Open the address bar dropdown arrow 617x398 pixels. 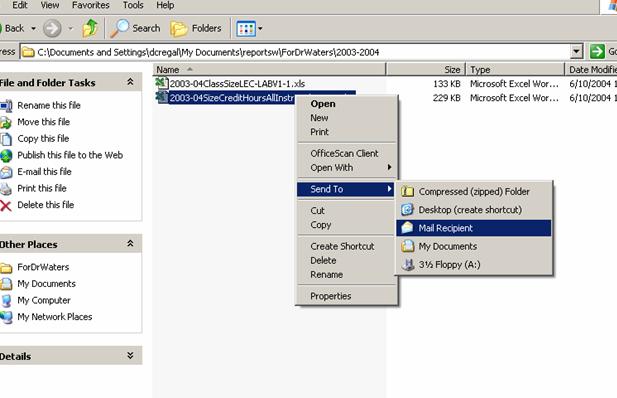[576, 52]
